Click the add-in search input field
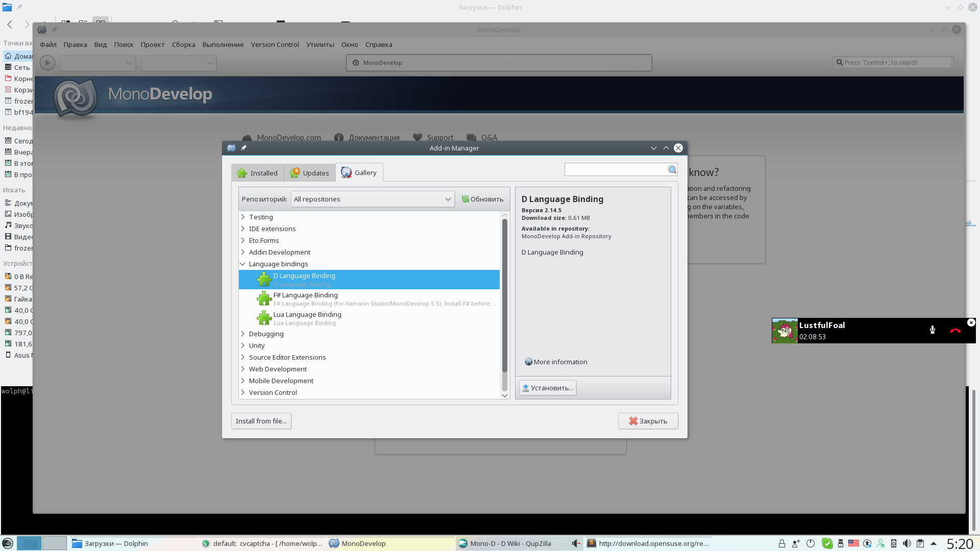The image size is (980, 551). 616,170
